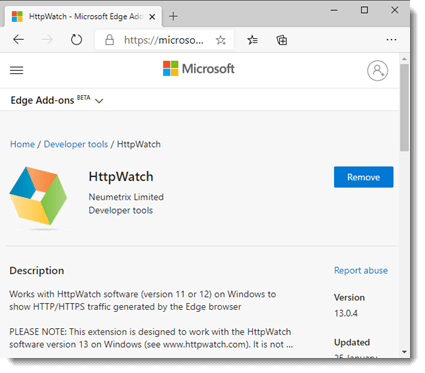The height and width of the screenshot is (373, 425).
Task: Open the Settings and more ellipsis
Action: (391, 40)
